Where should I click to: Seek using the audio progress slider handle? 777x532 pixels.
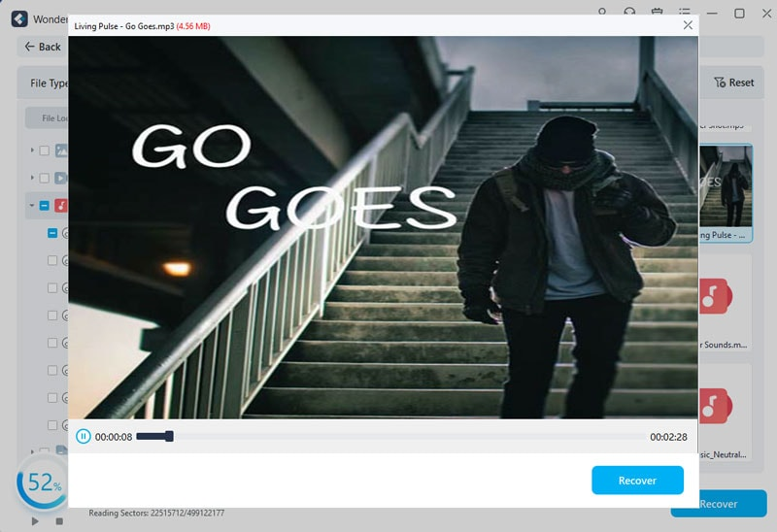169,437
